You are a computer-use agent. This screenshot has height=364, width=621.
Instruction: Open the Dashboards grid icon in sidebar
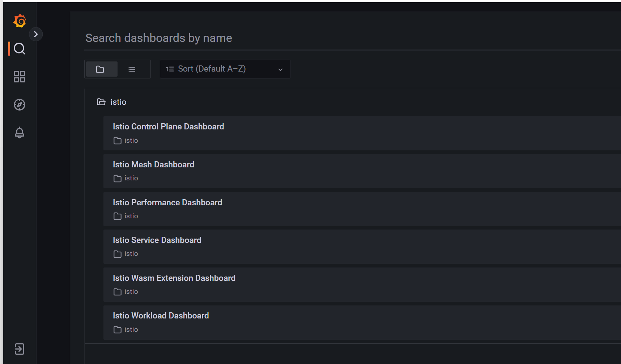(20, 77)
